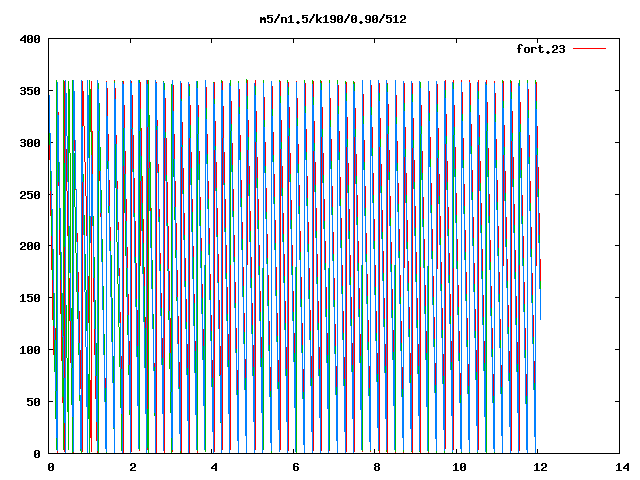Viewport: 640px width, 480px height.
Task: Click y-axis label 250
Action: pyautogui.click(x=30, y=195)
